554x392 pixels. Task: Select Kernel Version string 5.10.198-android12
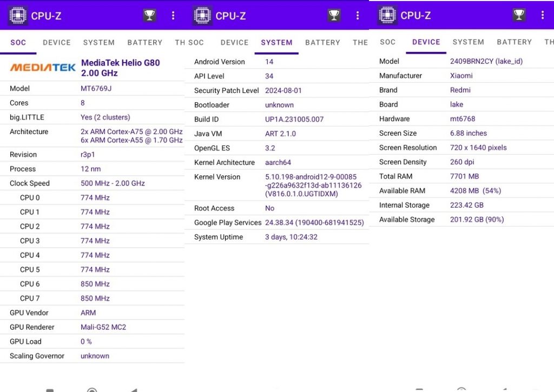[x=313, y=185]
